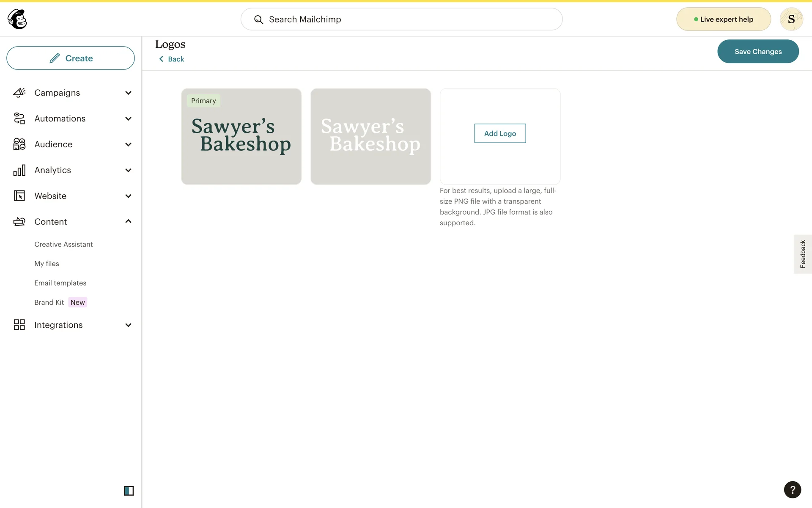Click the Save Changes button
The height and width of the screenshot is (508, 812).
[757, 52]
